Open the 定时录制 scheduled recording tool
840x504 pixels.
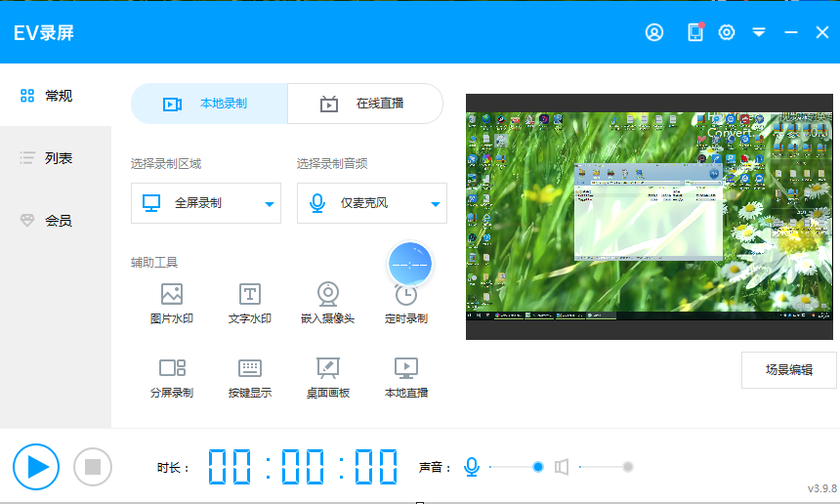(x=406, y=305)
